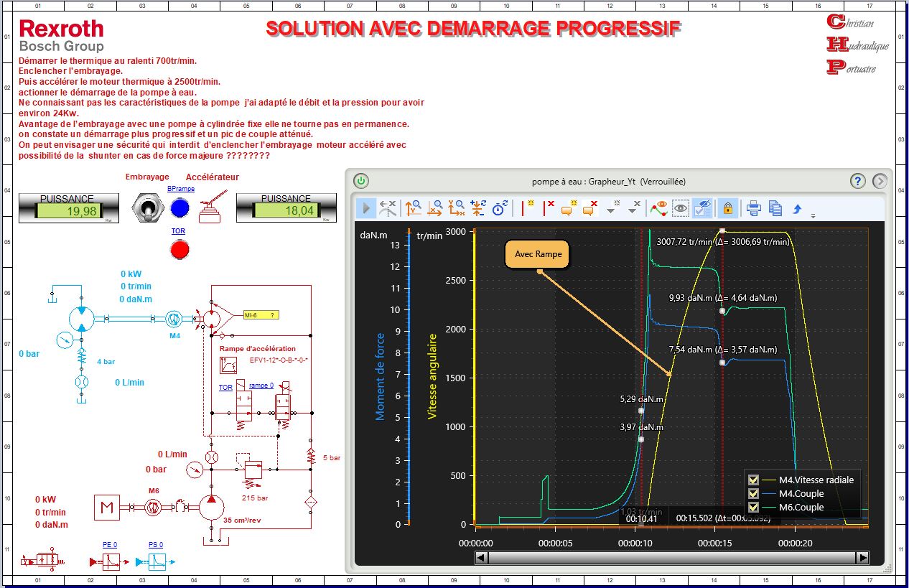Click the right PUISSANCE 18,04 display
909x588 pixels.
pyautogui.click(x=286, y=208)
